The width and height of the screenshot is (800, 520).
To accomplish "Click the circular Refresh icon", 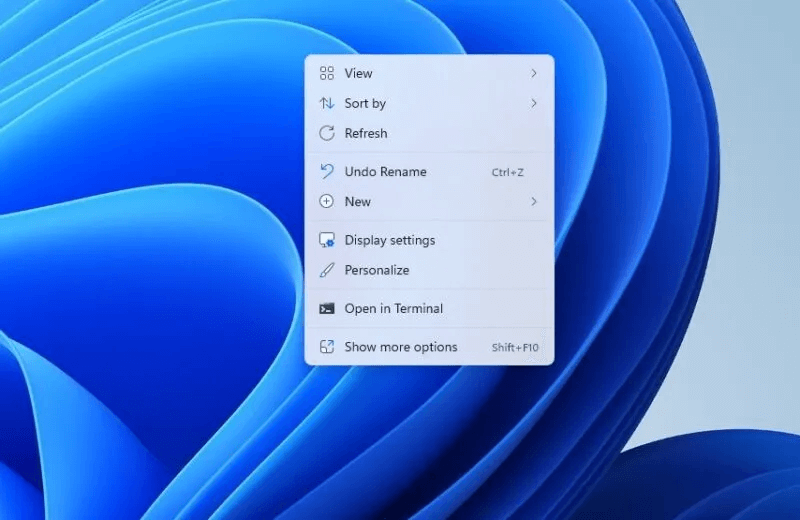I will click(327, 133).
